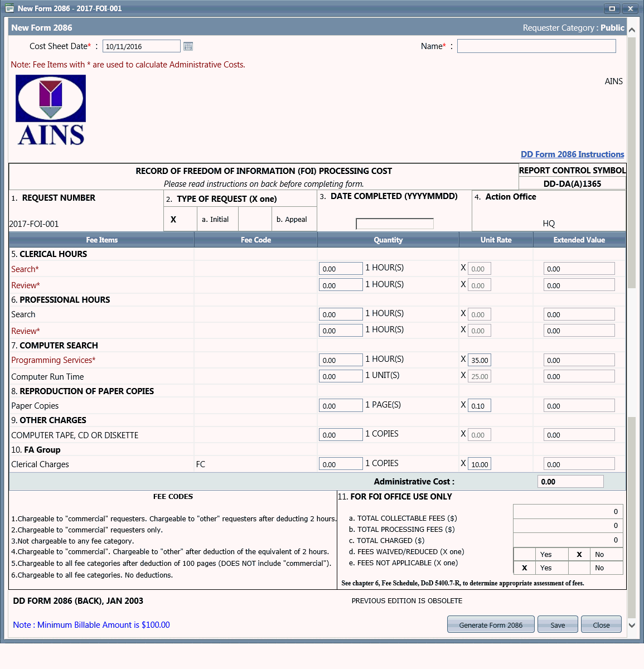Image resolution: width=644 pixels, height=669 pixels.
Task: Click the Unit Rate column header
Action: 496,240
